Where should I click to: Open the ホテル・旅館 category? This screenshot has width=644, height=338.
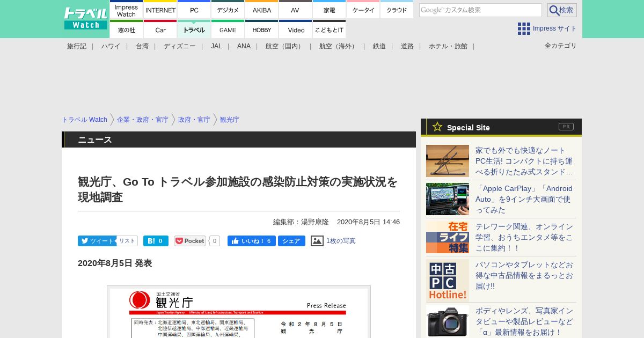click(x=448, y=46)
